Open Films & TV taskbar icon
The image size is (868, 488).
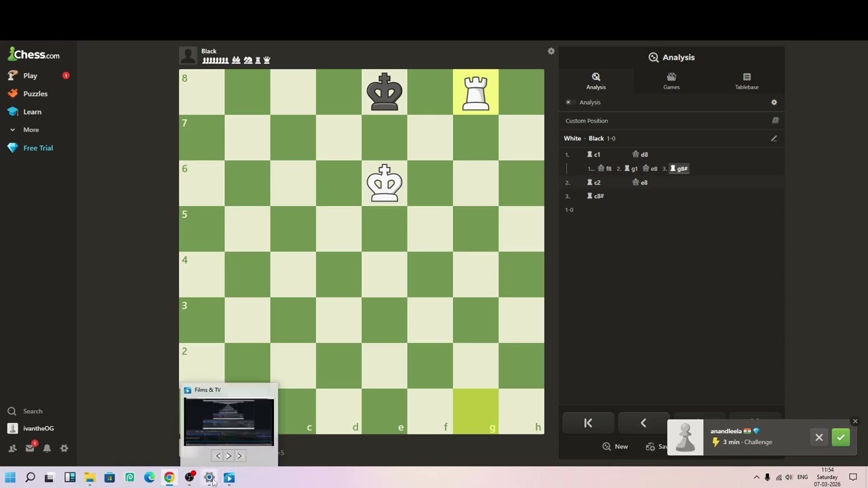point(229,478)
